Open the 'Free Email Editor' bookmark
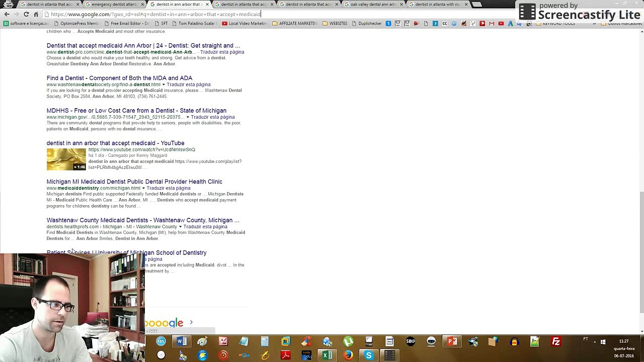This screenshot has width=644, height=362. 126,23
